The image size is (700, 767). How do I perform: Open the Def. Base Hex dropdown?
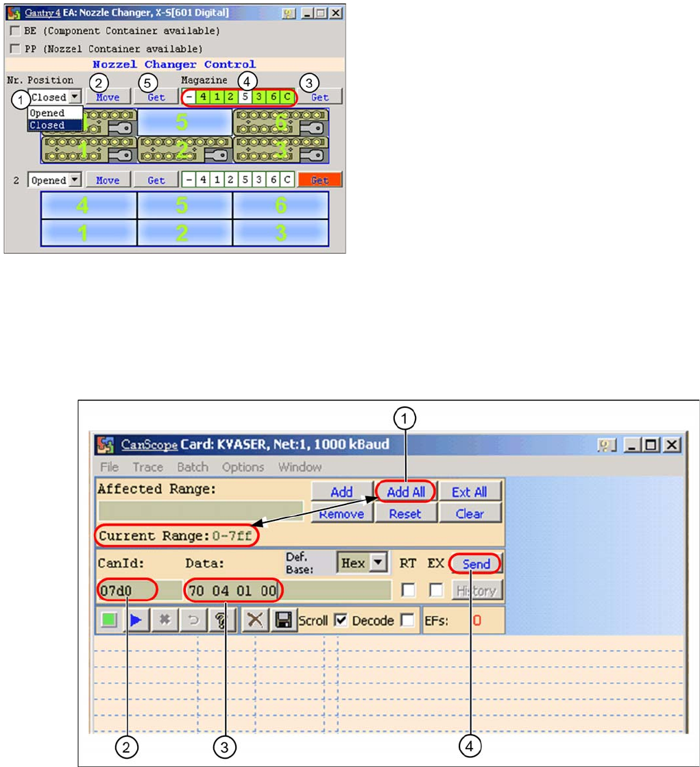pos(378,563)
